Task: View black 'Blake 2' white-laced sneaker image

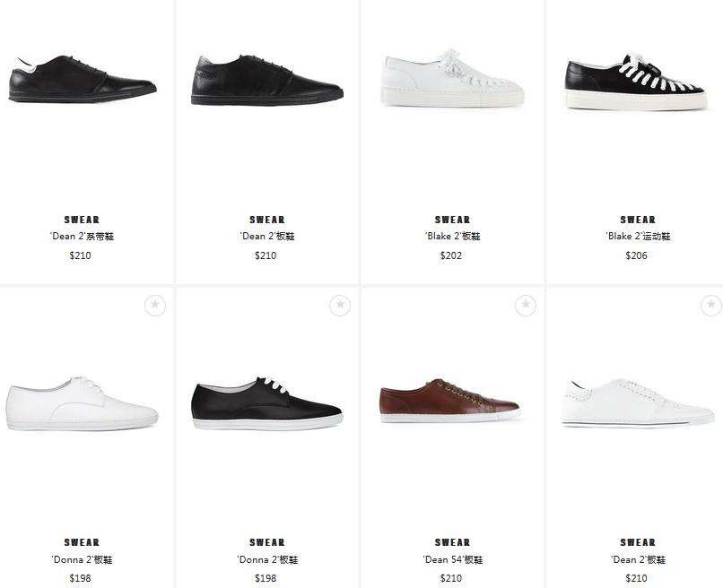Action: coord(636,82)
